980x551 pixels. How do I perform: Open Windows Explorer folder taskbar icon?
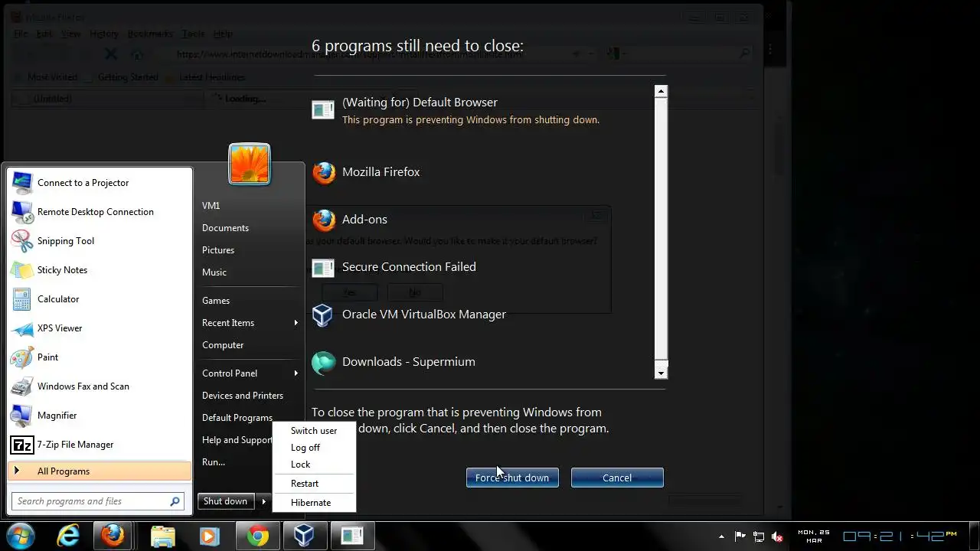pyautogui.click(x=163, y=536)
